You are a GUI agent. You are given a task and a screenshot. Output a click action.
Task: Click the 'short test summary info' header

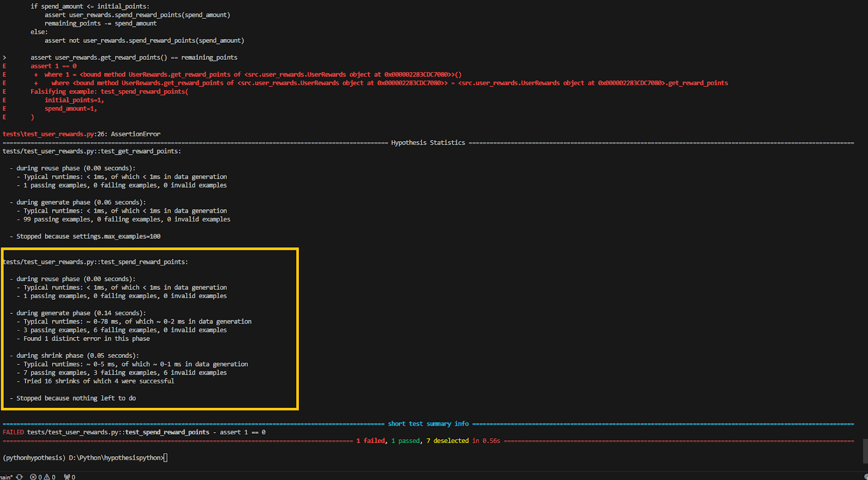coord(428,424)
